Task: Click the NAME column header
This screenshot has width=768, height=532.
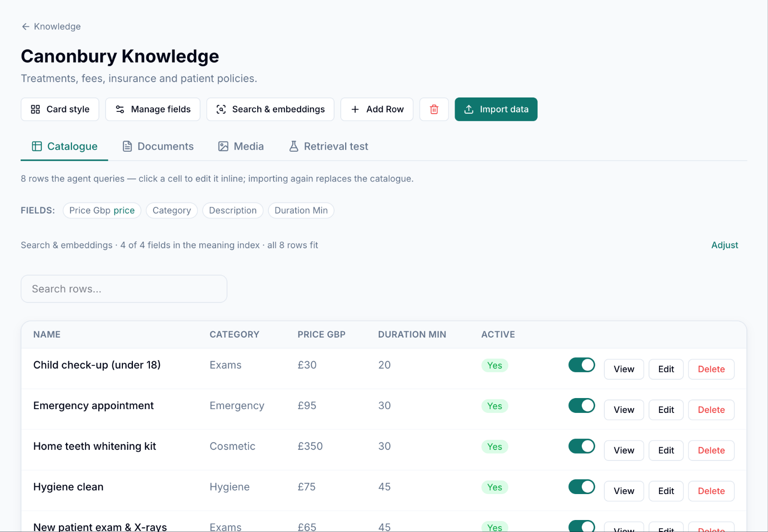Action: (47, 335)
